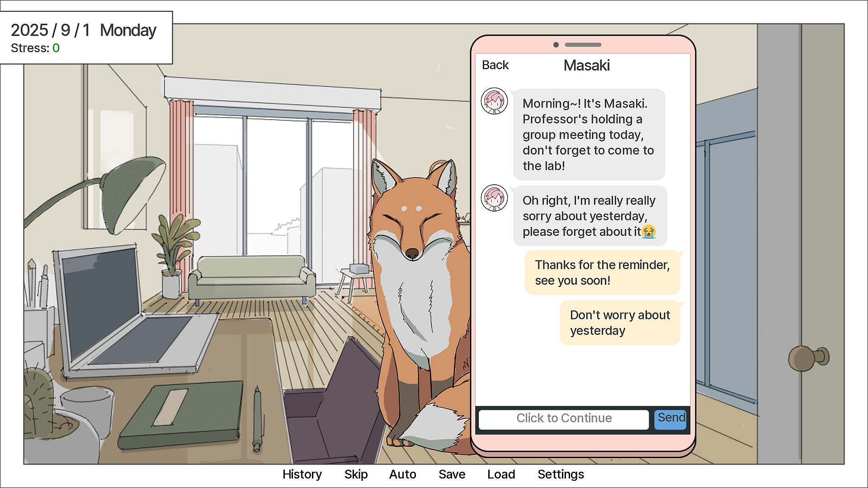
Task: Open the History menu
Action: click(x=302, y=474)
